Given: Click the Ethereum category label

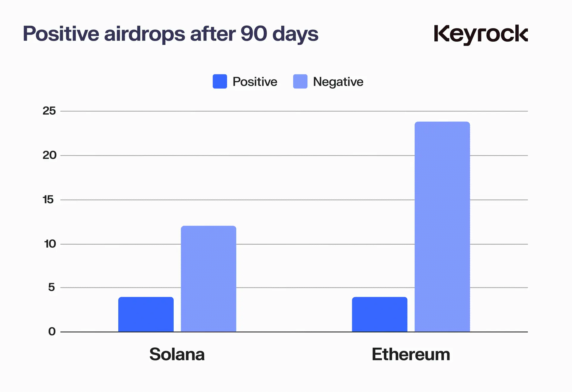Looking at the screenshot, I should click(x=411, y=354).
